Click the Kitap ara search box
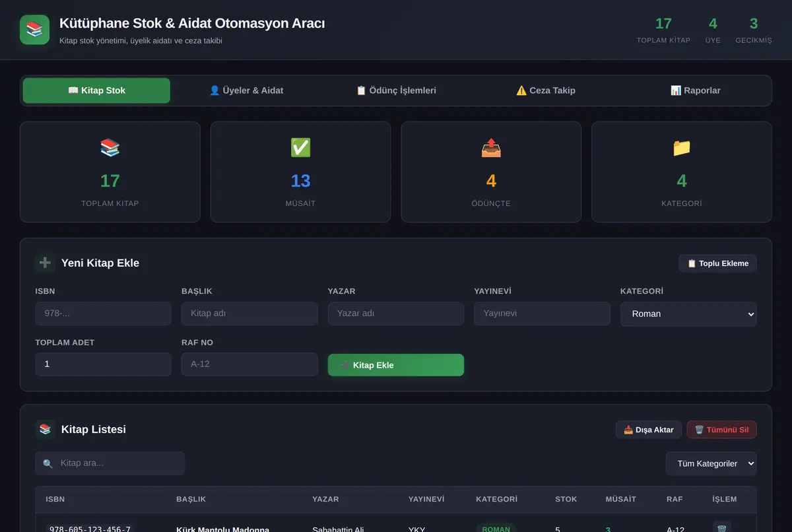 pyautogui.click(x=110, y=463)
